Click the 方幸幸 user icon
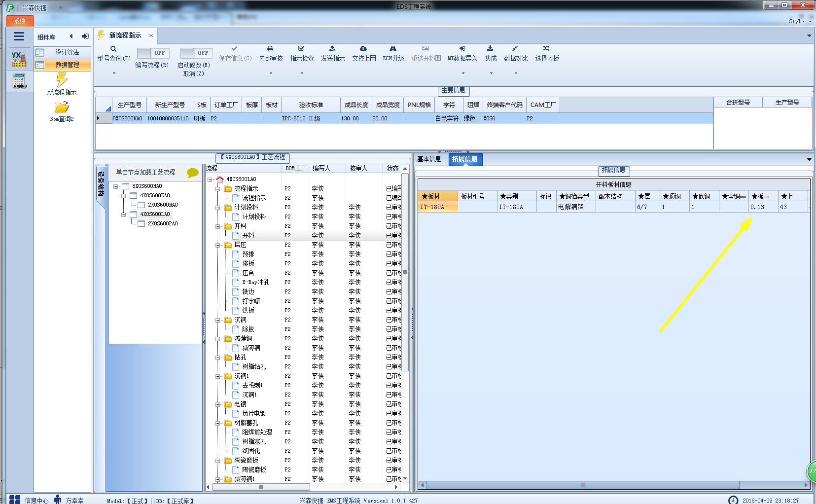Image resolution: width=816 pixels, height=504 pixels. click(x=58, y=500)
